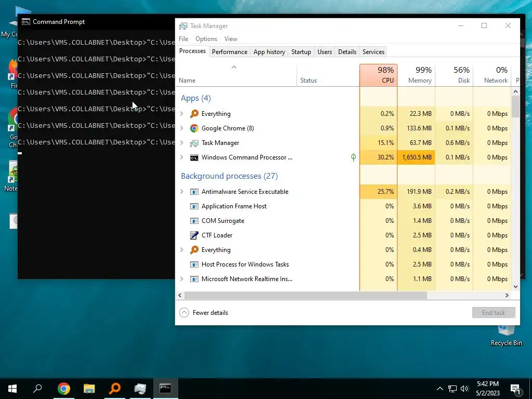
Task: Open the Services tab
Action: (374, 52)
